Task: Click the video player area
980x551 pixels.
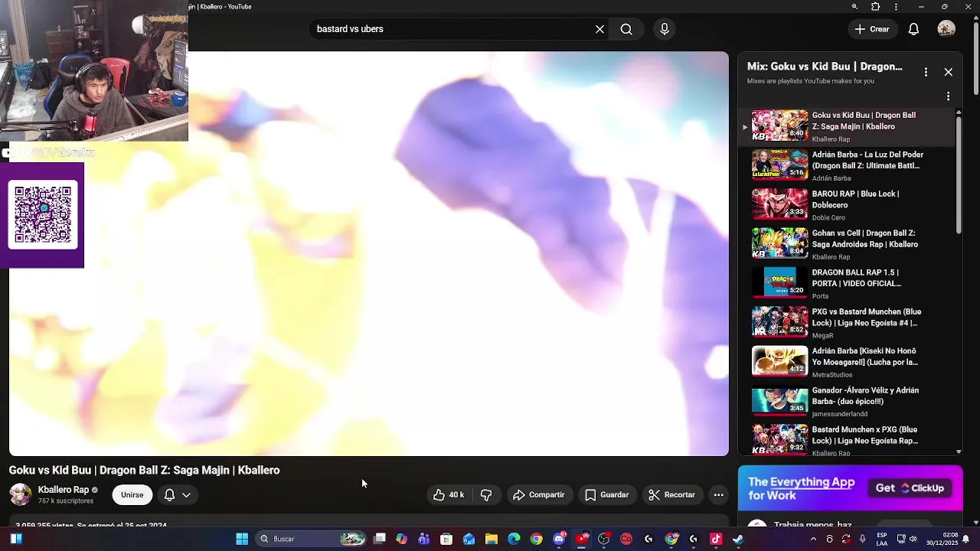Action: [369, 254]
